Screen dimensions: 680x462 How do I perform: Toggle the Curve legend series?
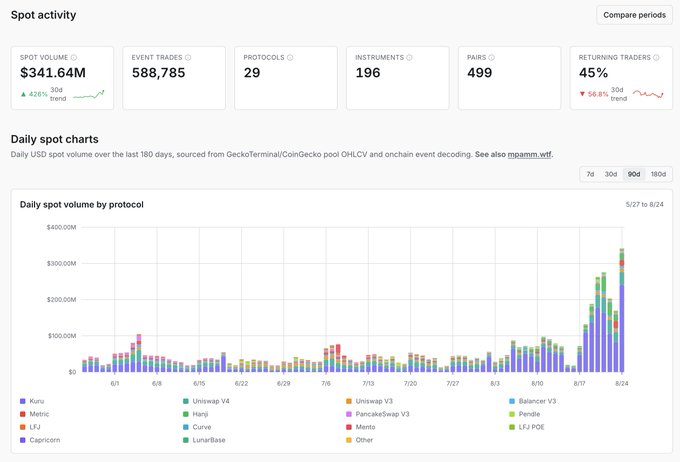[197, 427]
